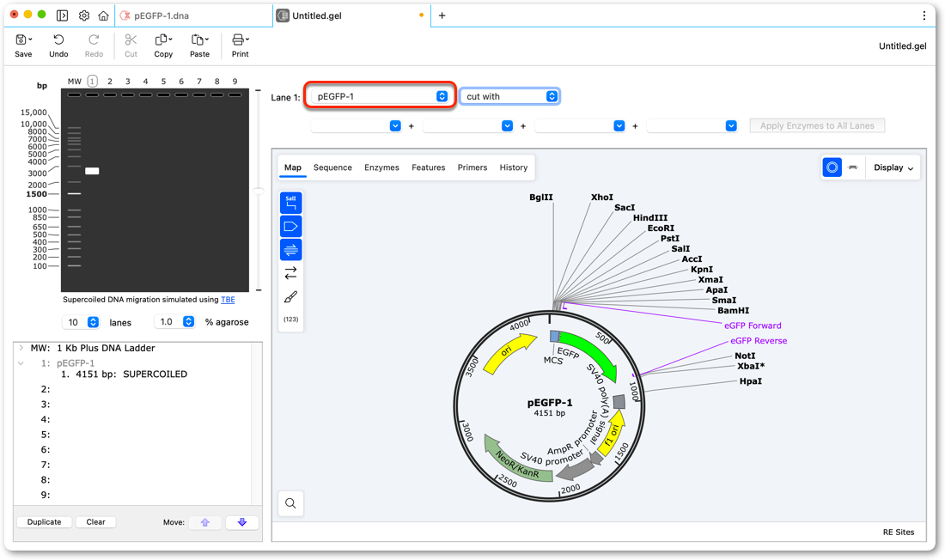Go to the home screen icon
This screenshot has width=945, height=560.
104,15
